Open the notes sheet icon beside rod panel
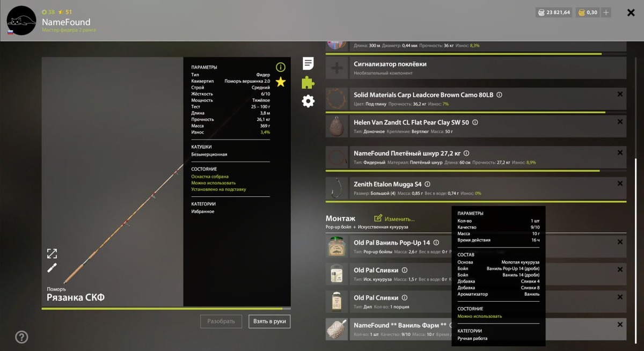 click(308, 64)
